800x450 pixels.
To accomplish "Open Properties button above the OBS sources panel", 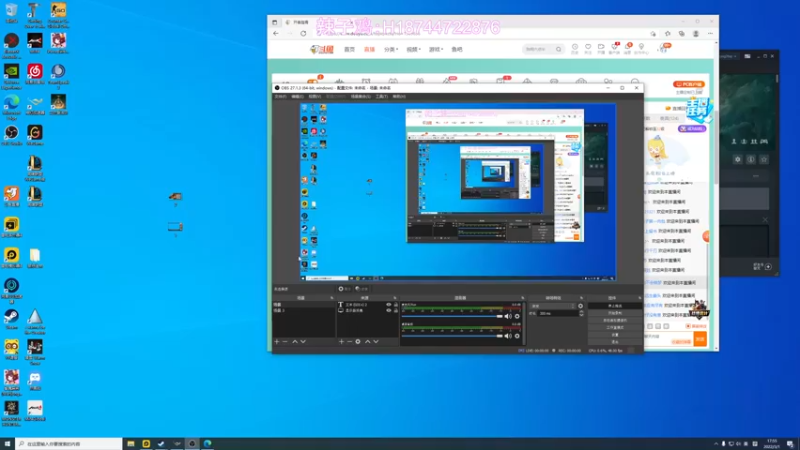I will coord(344,289).
